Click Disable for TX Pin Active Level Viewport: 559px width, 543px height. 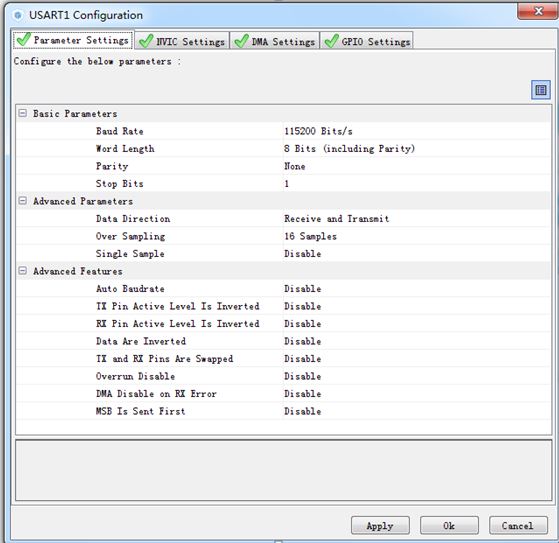[302, 306]
